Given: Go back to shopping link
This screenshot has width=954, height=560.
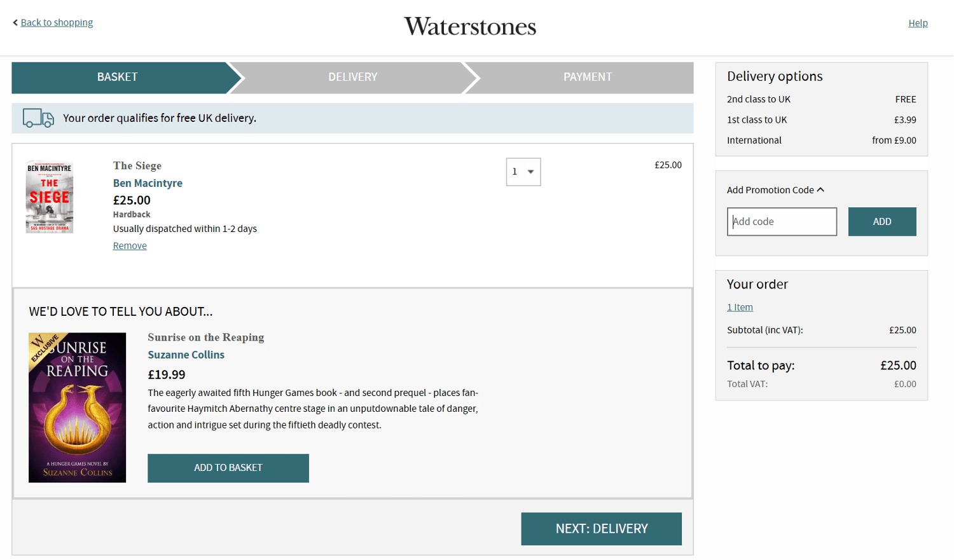Looking at the screenshot, I should tap(57, 22).
